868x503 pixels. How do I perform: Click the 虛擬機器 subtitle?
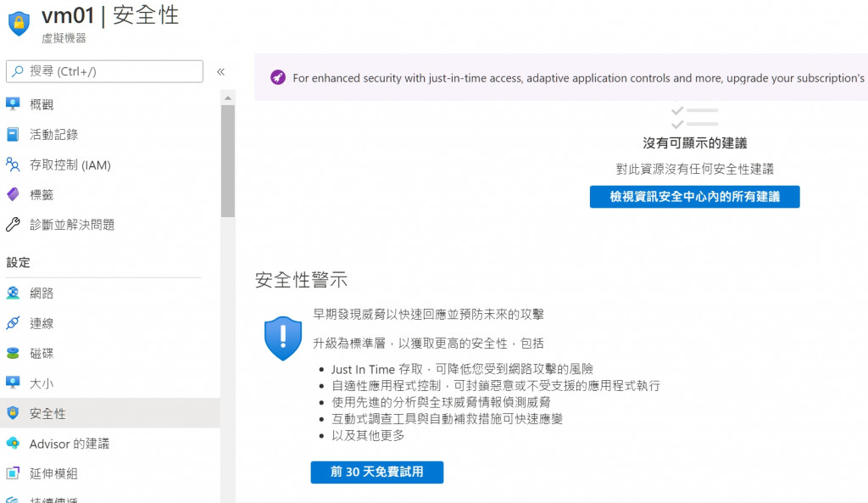click(x=64, y=38)
